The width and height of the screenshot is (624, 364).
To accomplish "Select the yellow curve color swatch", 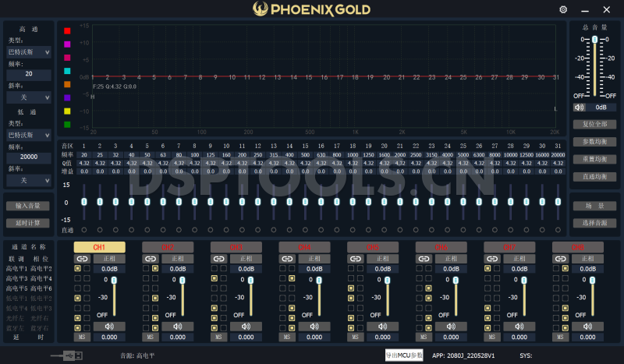I will (x=67, y=111).
